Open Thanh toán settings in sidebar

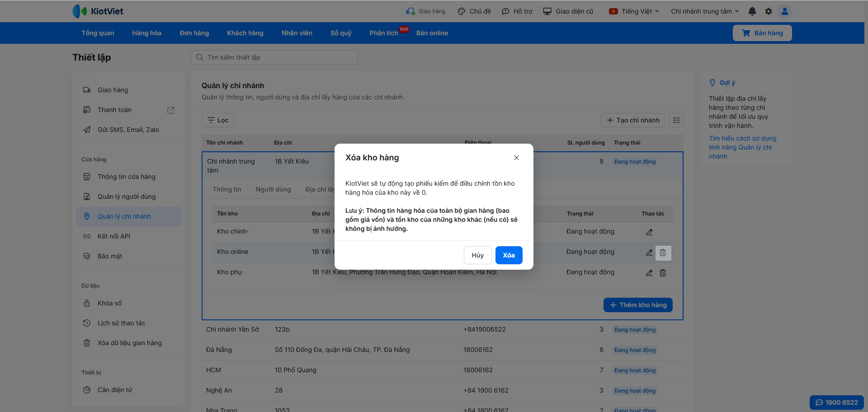pos(129,110)
